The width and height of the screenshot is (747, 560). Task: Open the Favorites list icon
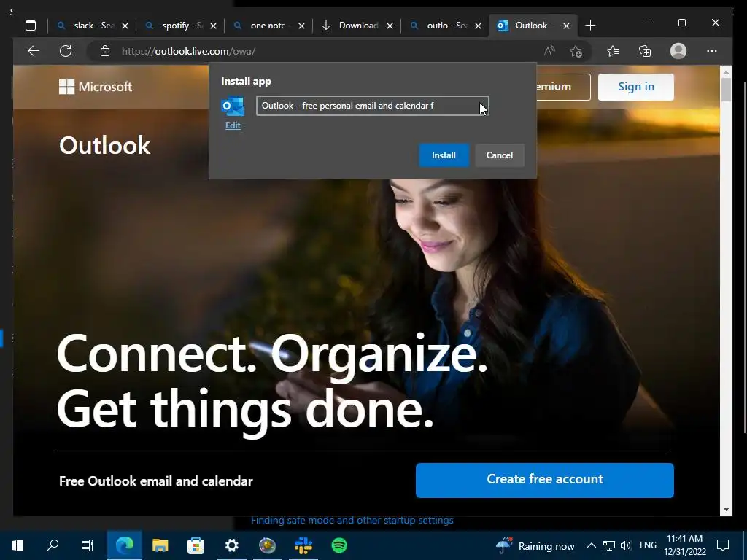pos(613,51)
